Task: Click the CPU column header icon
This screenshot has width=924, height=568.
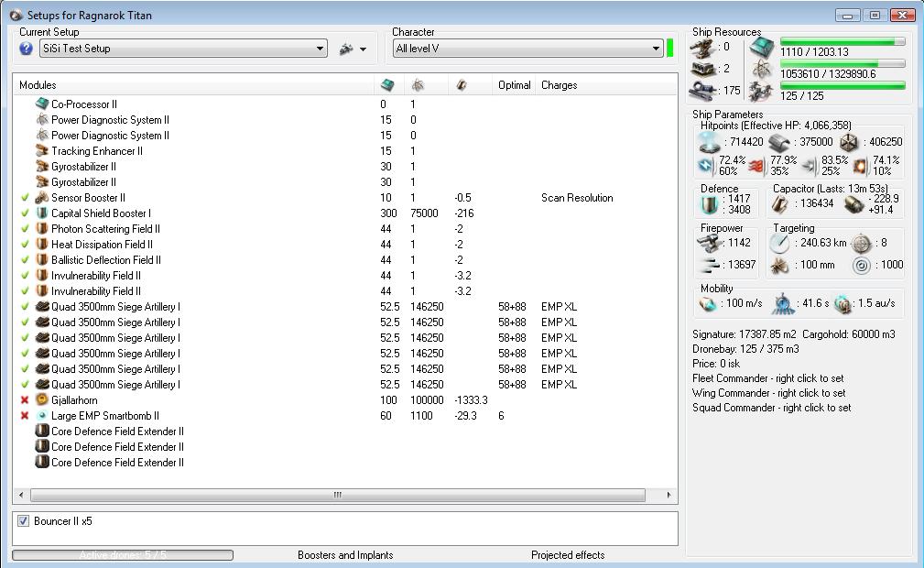Action: point(387,85)
